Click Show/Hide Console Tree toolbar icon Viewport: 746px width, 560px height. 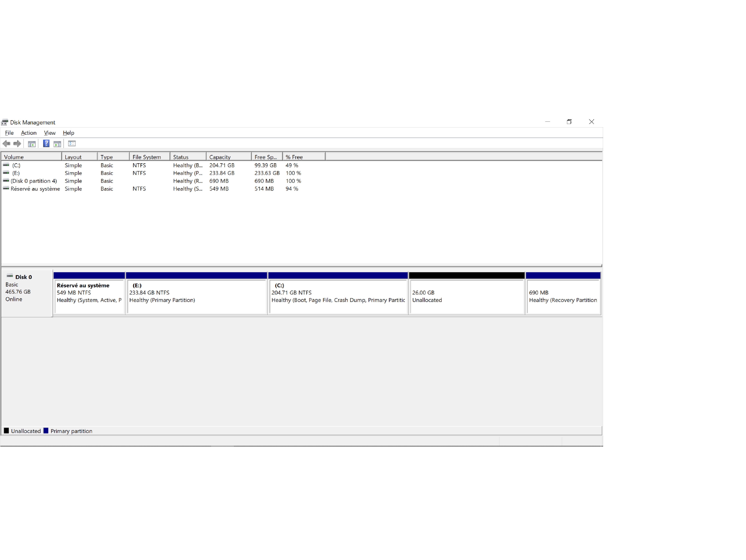32,144
